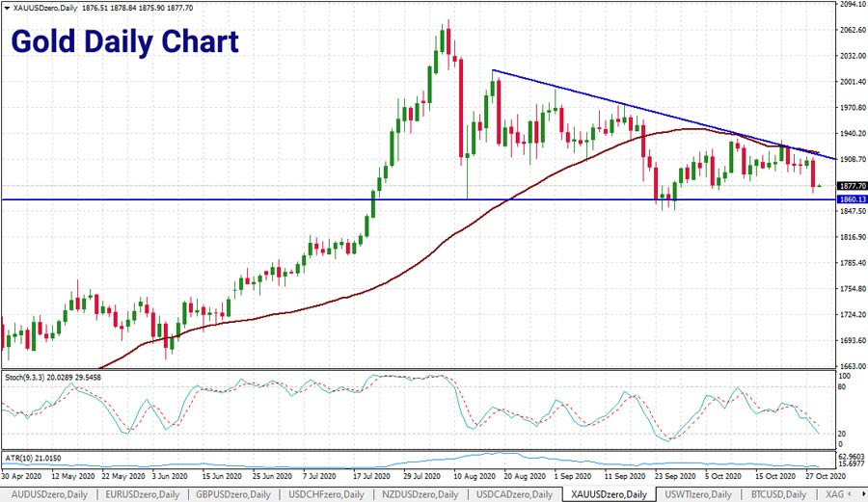Click the 27 Oct 2020 date label

pyautogui.click(x=826, y=476)
